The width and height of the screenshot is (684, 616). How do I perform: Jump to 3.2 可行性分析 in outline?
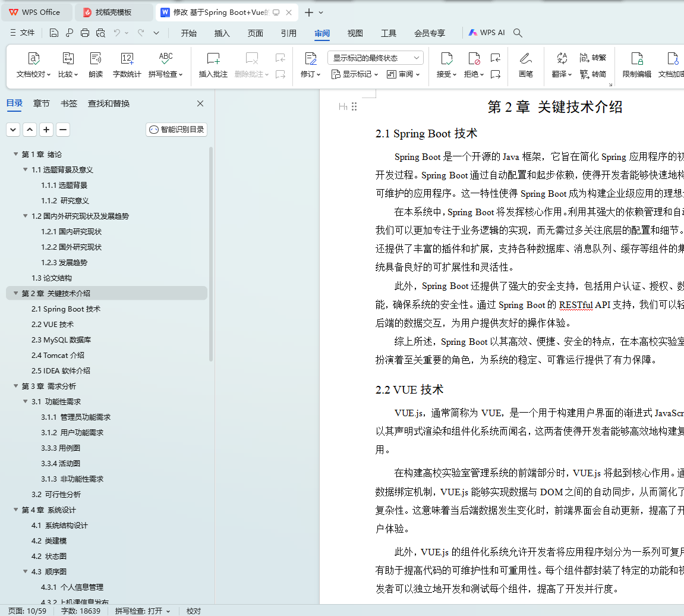click(x=56, y=494)
